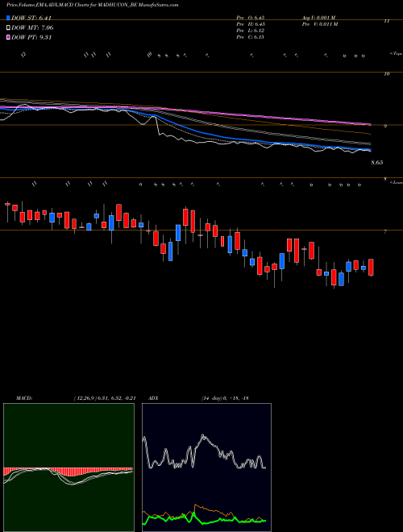Click the ADX parameters '(14 day) 0, +18, -18'
403x532 pixels.
tap(225, 398)
